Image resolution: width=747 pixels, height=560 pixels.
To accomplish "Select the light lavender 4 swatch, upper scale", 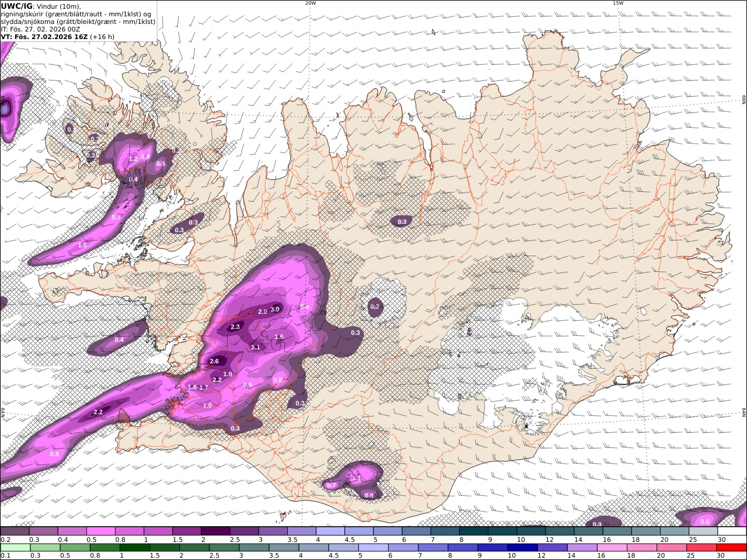I will [x=330, y=531].
